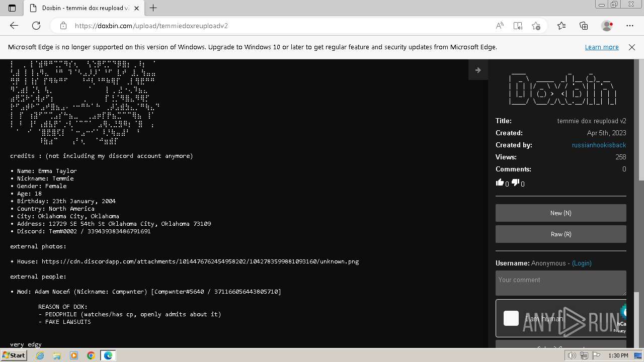Launch Google Chrome from taskbar
The image size is (644, 362).
(91, 355)
